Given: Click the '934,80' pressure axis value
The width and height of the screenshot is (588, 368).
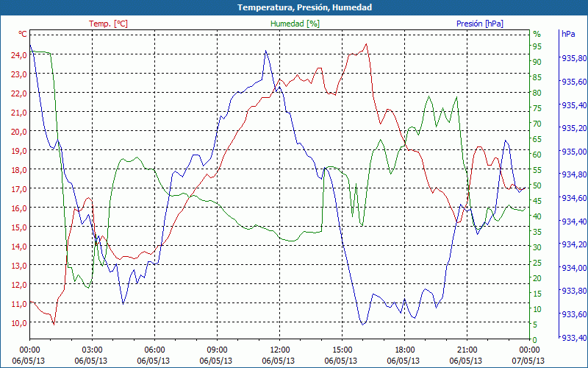Looking at the screenshot, I should pyautogui.click(x=574, y=174).
